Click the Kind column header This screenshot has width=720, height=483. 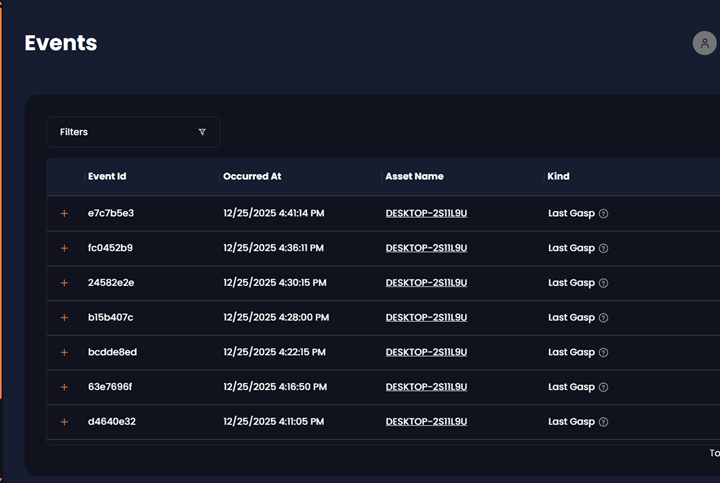pos(559,176)
